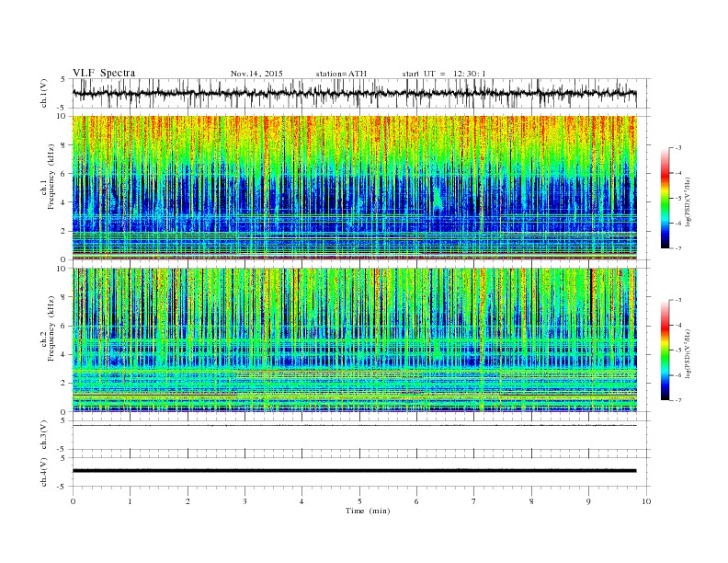Click the date 'Nov.14, 2015'
Screen dimensions: 728x563
pyautogui.click(x=256, y=74)
